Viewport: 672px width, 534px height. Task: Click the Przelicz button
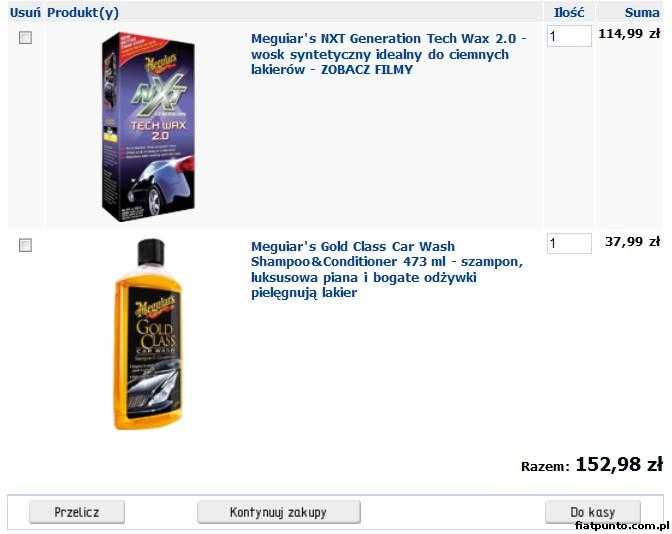pyautogui.click(x=77, y=512)
